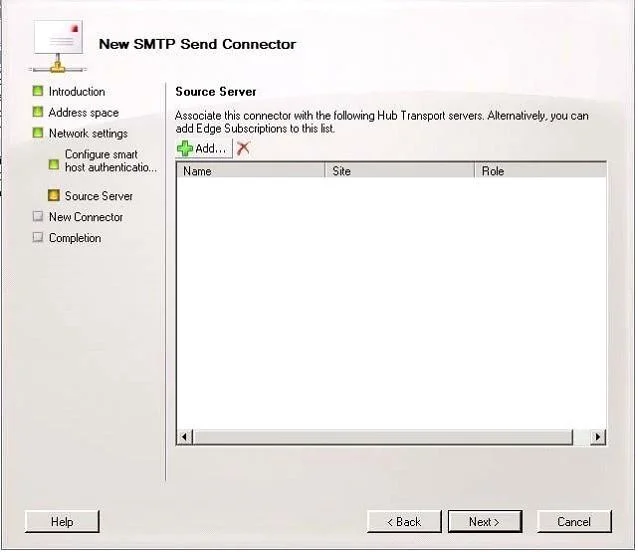Select the Source Server wizard step
638x552 pixels.
(x=99, y=196)
